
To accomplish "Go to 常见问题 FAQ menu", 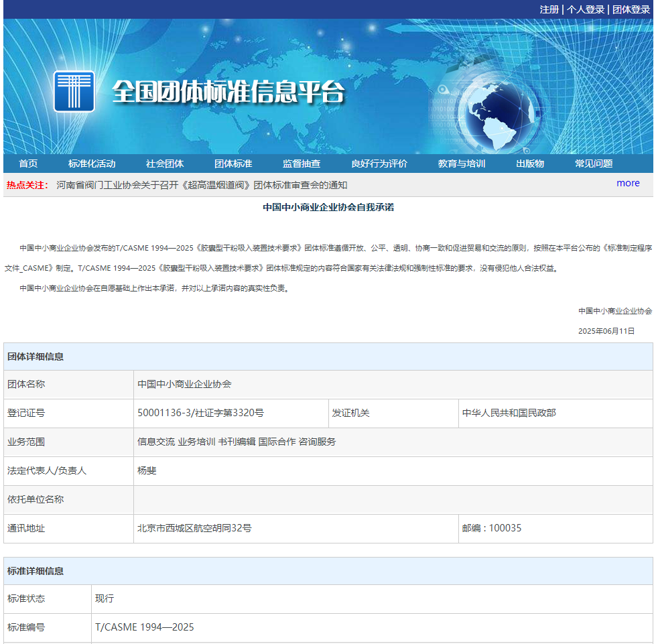I will (594, 164).
